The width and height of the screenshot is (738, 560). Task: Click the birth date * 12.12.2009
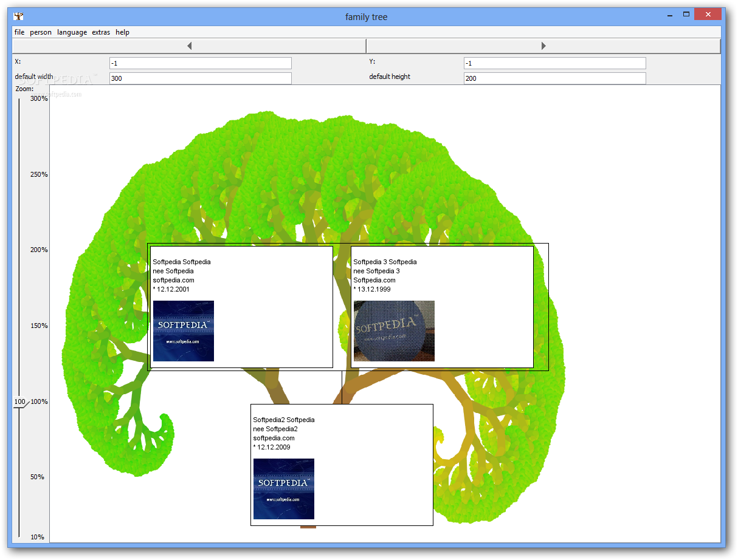[272, 447]
